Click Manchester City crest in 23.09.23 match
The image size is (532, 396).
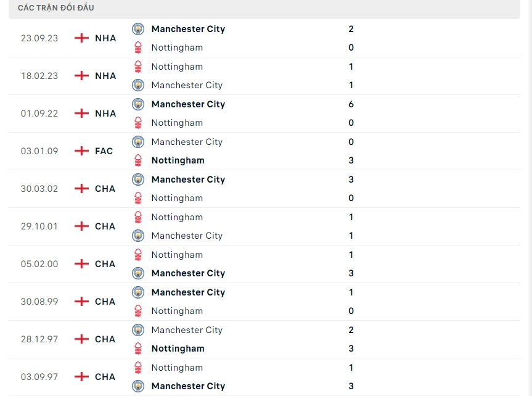click(138, 29)
